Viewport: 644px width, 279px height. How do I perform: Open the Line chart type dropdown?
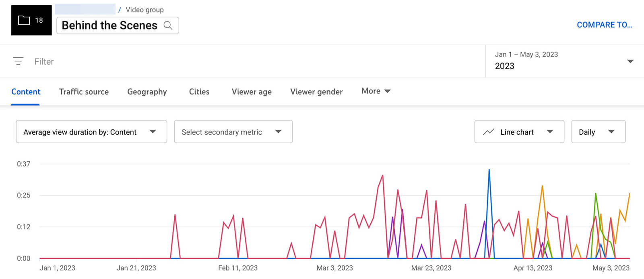click(x=519, y=131)
